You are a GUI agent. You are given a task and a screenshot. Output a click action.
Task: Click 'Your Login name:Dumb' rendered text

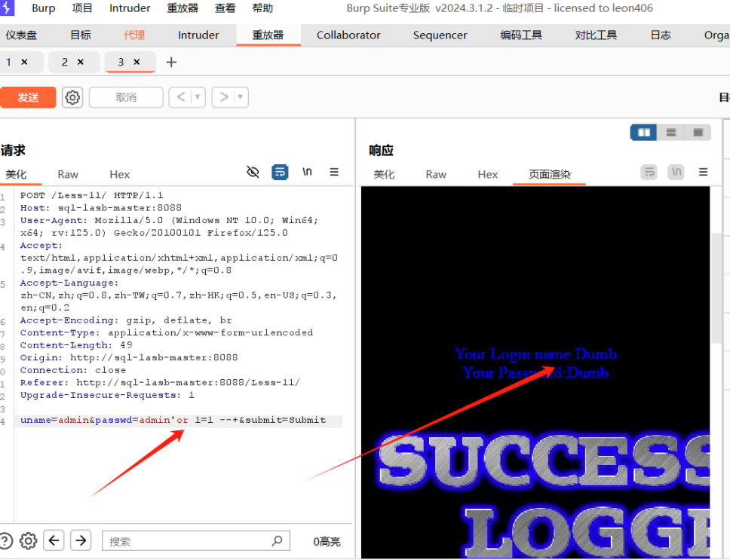click(536, 354)
